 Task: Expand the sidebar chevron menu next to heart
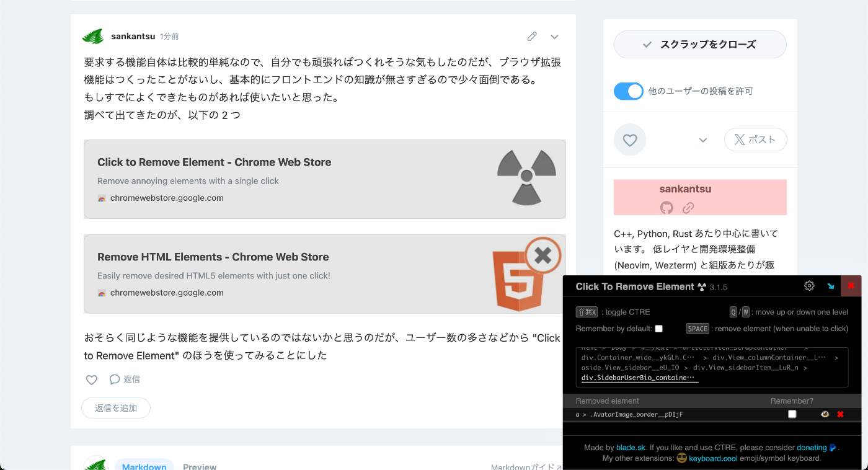point(703,140)
